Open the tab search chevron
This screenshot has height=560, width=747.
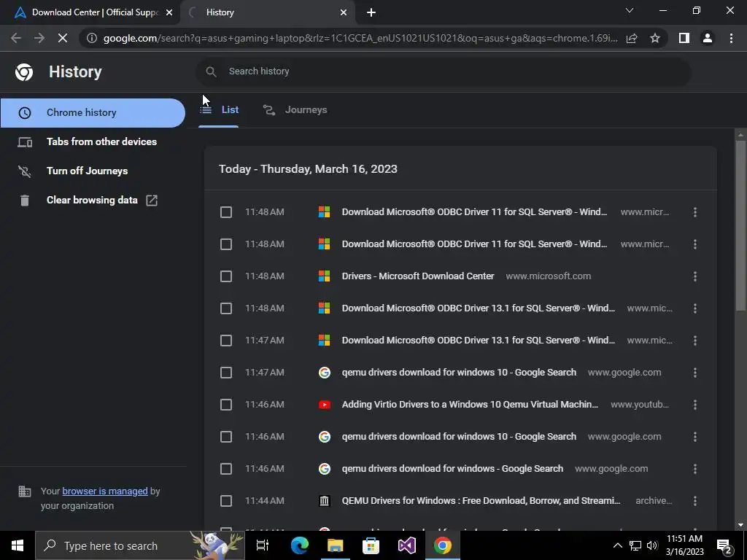coord(630,10)
